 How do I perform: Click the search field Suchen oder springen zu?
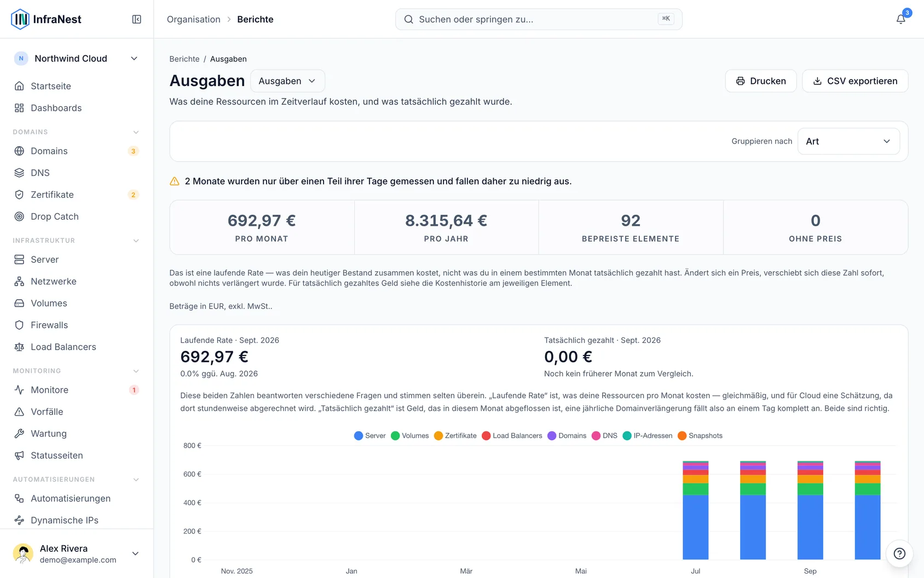click(x=539, y=19)
